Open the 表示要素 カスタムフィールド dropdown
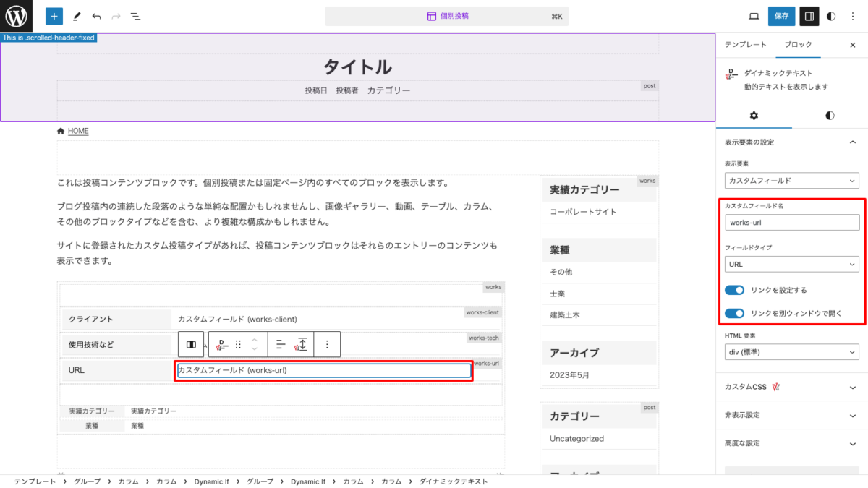This screenshot has width=868, height=488. pos(792,180)
